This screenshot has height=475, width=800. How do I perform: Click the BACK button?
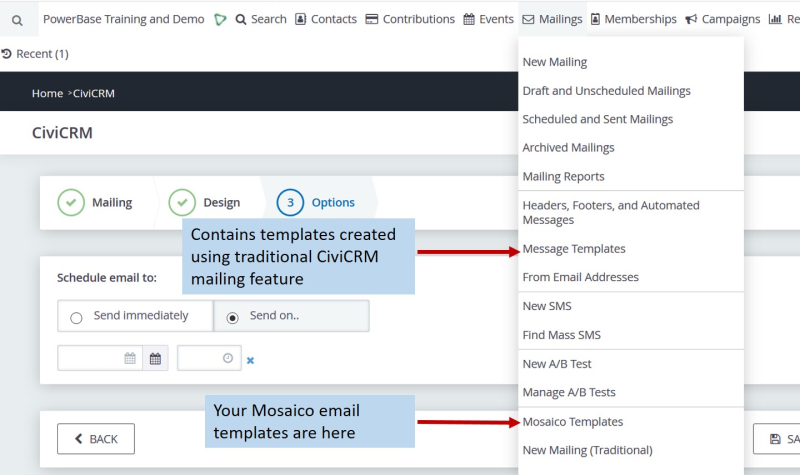96,439
